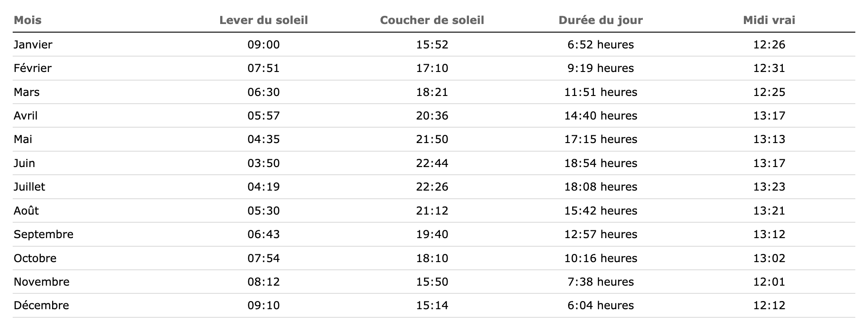Click the Mars month cell
Viewport: 868px width, 335px height.
point(27,92)
